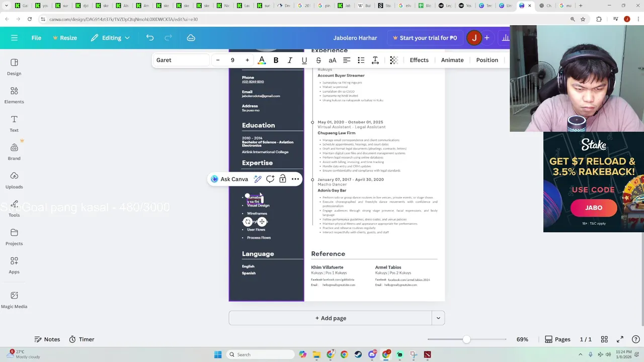Image resolution: width=644 pixels, height=362 pixels.
Task: Open the Tools sidebar panel
Action: click(x=14, y=209)
